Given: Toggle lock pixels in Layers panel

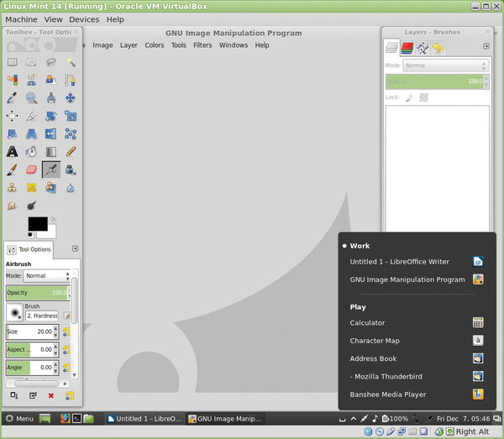Looking at the screenshot, I should tap(409, 97).
